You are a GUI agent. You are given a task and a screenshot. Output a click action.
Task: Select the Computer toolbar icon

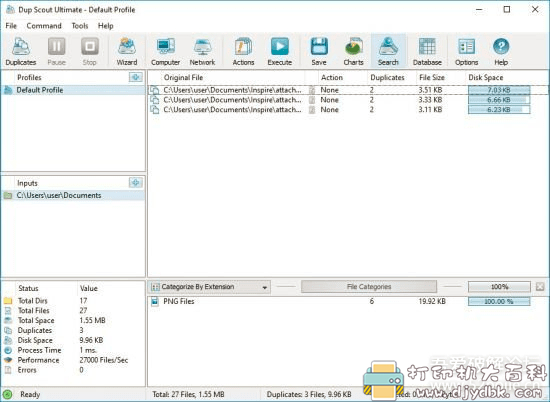tap(166, 52)
